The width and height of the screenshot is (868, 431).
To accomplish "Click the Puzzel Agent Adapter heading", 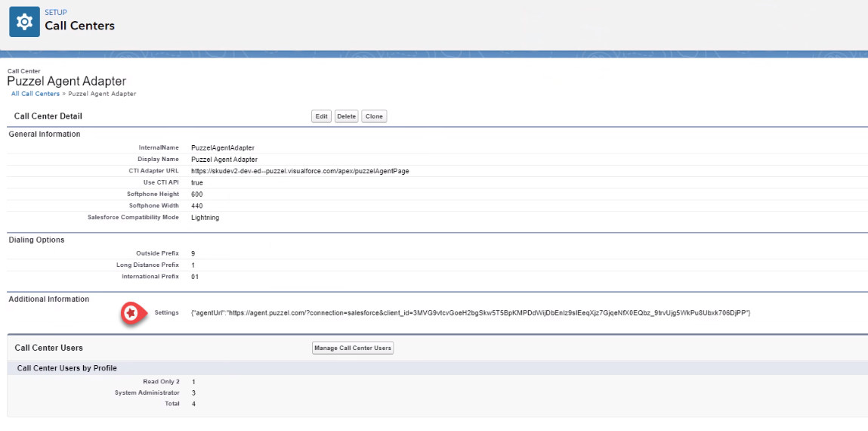I will point(66,81).
